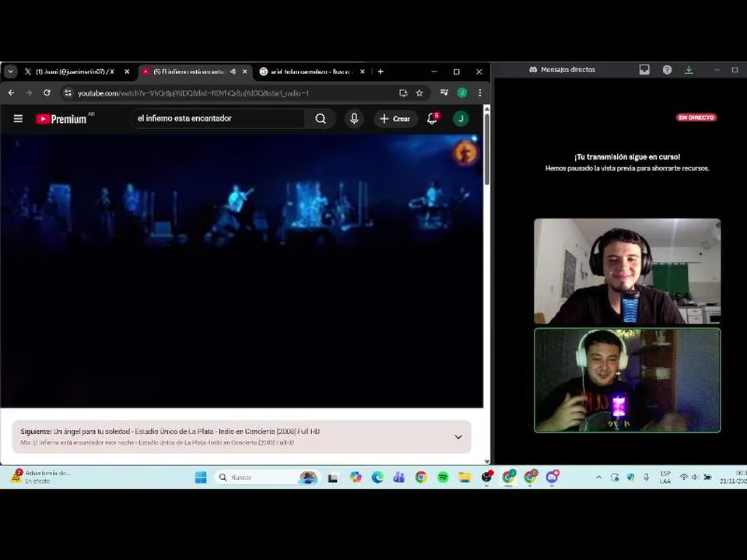
Task: Open the Discord help icon
Action: [x=667, y=69]
